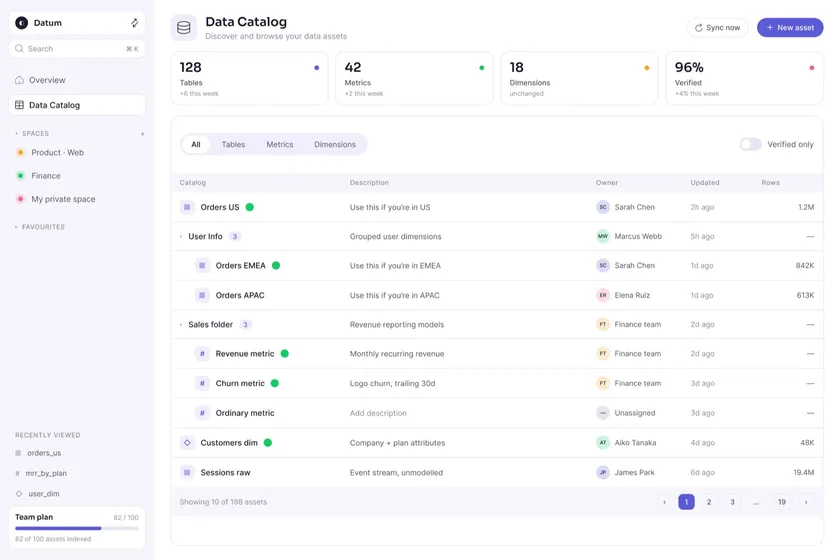The height and width of the screenshot is (560, 840).
Task: Select the All filter tab
Action: coord(196,145)
